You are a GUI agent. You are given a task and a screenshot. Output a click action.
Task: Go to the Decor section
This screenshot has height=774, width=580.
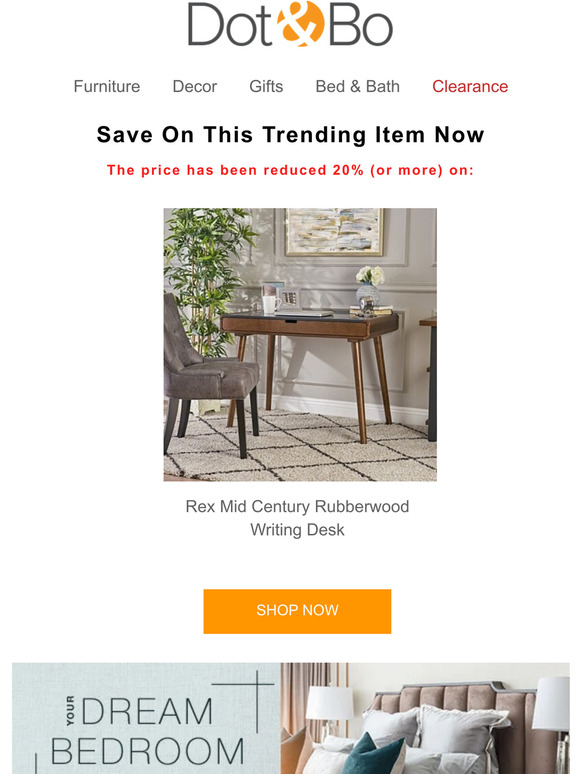pos(194,86)
